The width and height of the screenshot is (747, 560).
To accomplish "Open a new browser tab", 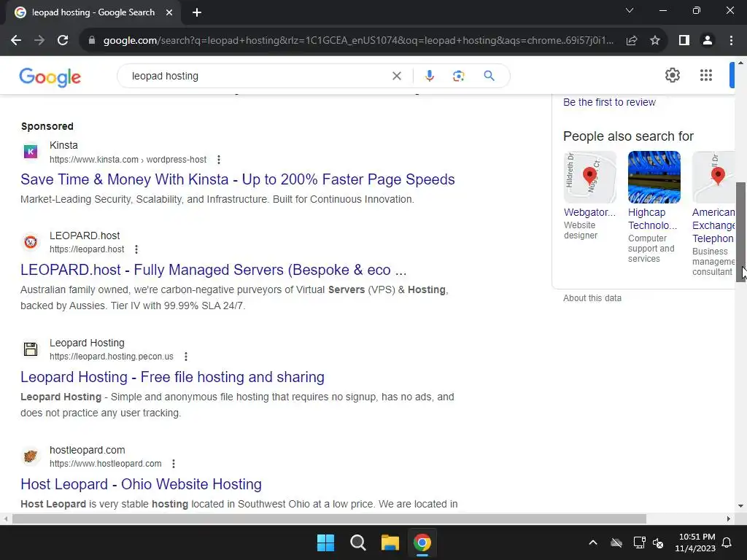I will [x=197, y=12].
